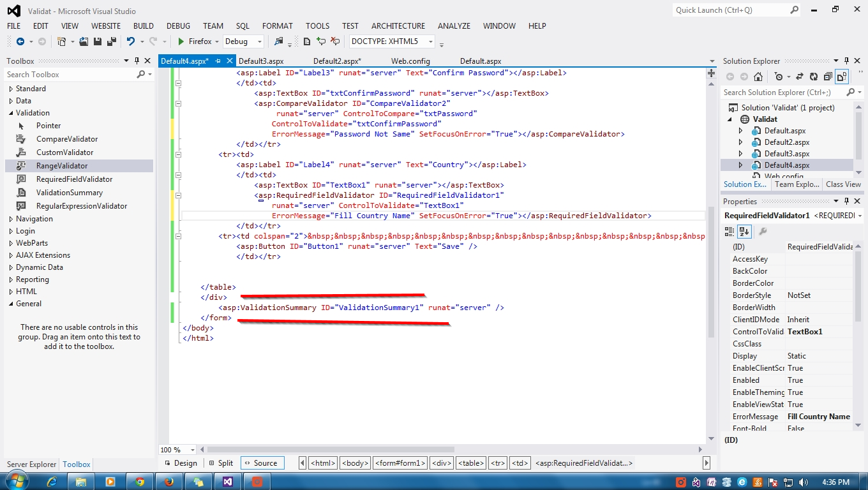Open the DEBUG menu
The image size is (868, 490).
tap(177, 26)
